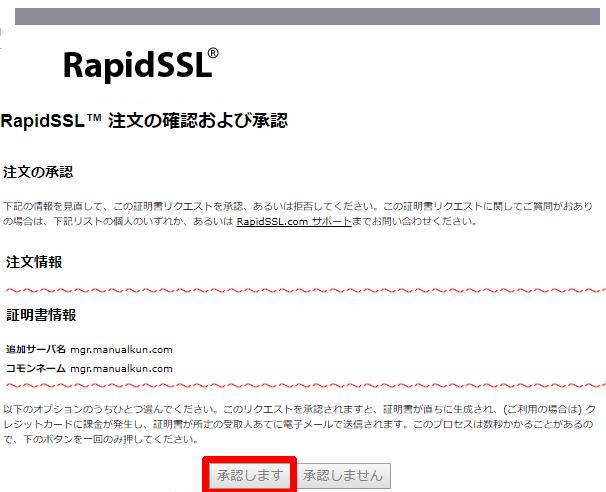Click the 注文情報 section heading
The width and height of the screenshot is (606, 492).
pyautogui.click(x=34, y=262)
